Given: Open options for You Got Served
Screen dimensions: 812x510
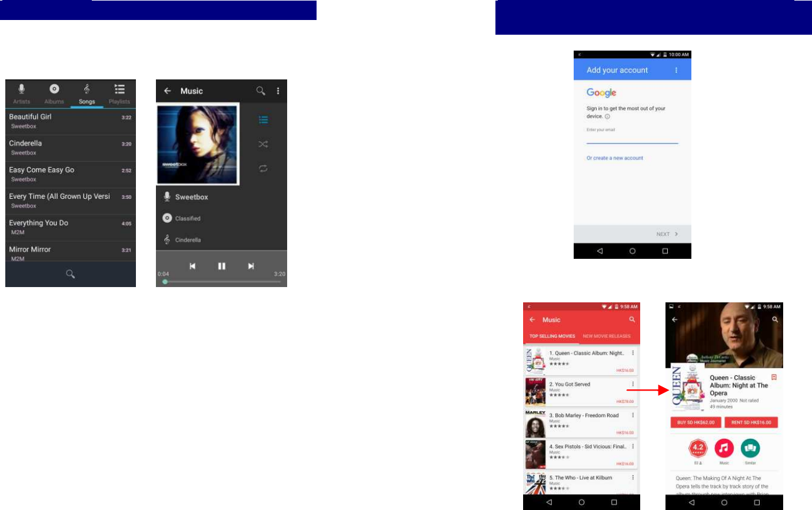Looking at the screenshot, I should click(x=633, y=384).
